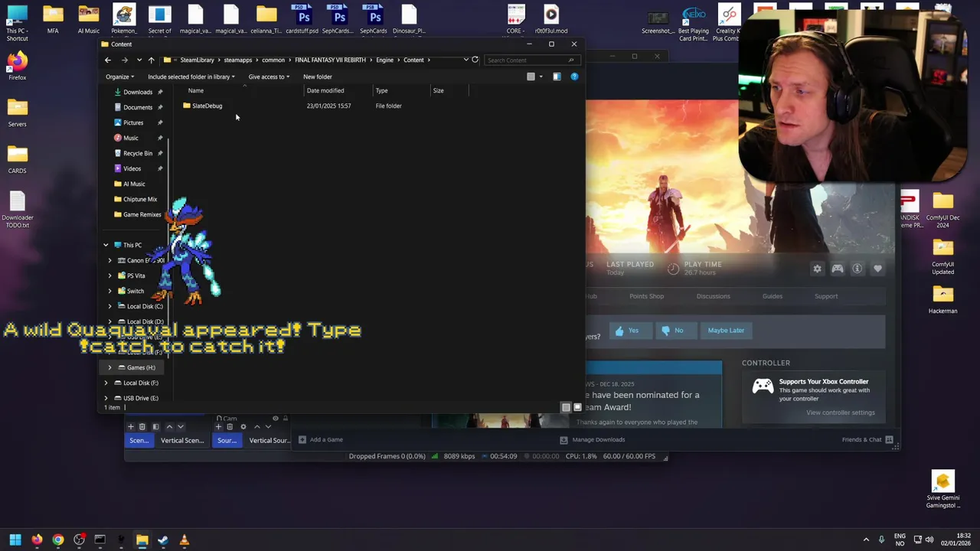Toggle the preview pane in Explorer
980x551 pixels.
557,77
